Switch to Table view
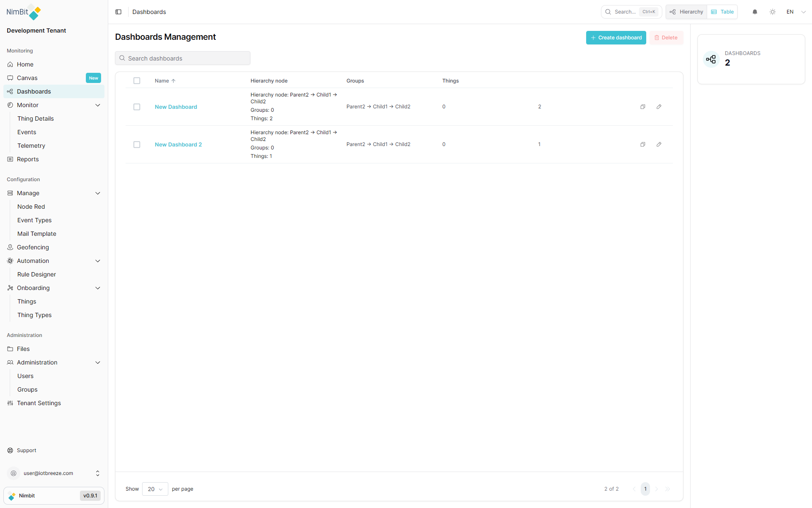This screenshot has height=508, width=812. pyautogui.click(x=722, y=12)
